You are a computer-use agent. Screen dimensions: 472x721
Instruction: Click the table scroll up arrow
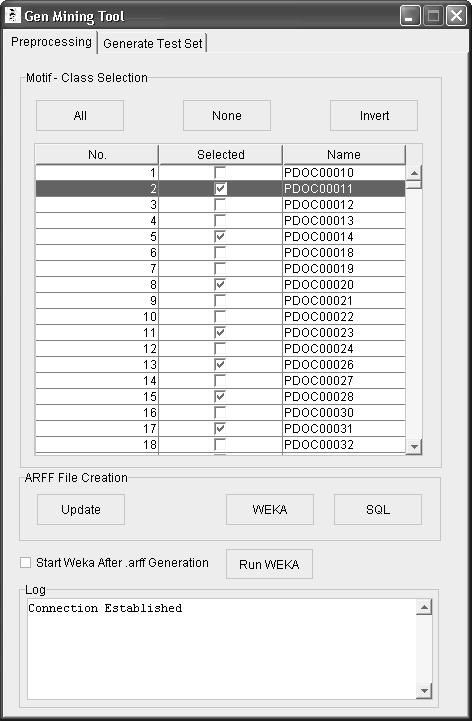coord(414,173)
